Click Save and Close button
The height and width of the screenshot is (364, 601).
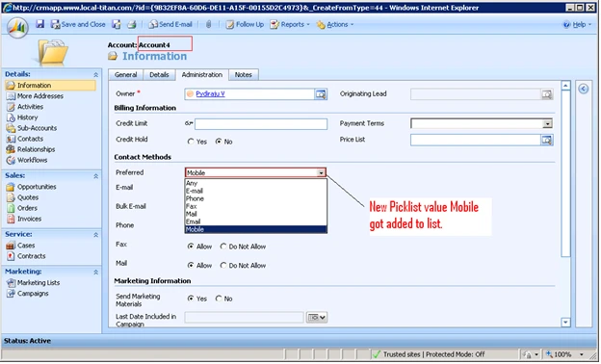(x=78, y=24)
